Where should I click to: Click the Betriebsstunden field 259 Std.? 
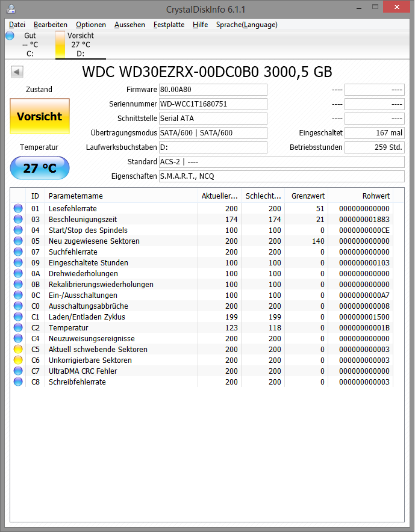(375, 147)
